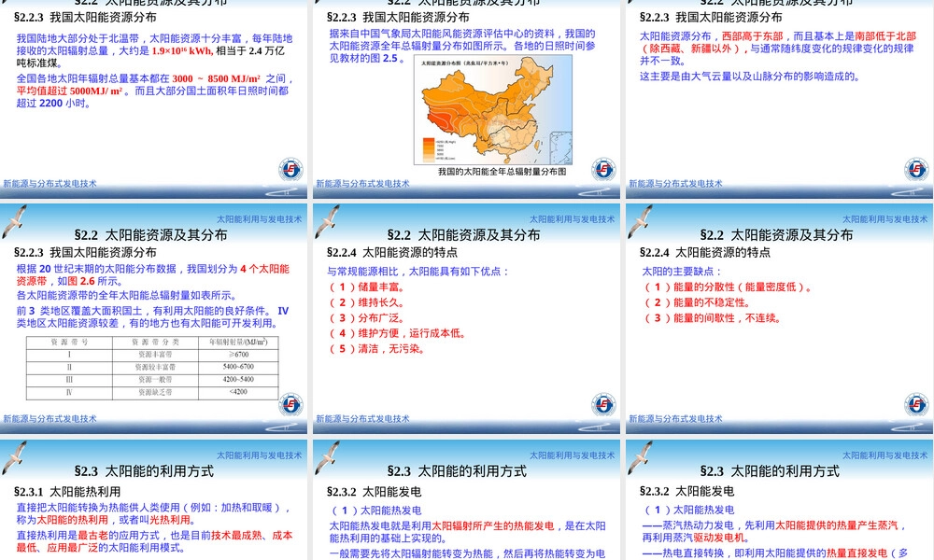Image resolution: width=934 pixels, height=560 pixels.
Task: Click the §2.2 title above the 储量丰富 list
Action: coord(463,235)
